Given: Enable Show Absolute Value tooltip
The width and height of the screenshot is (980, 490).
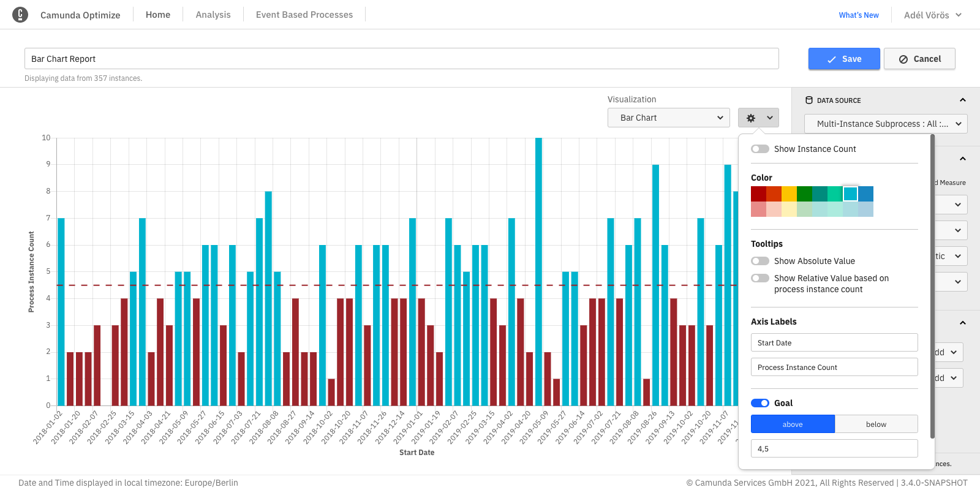Looking at the screenshot, I should click(x=760, y=261).
